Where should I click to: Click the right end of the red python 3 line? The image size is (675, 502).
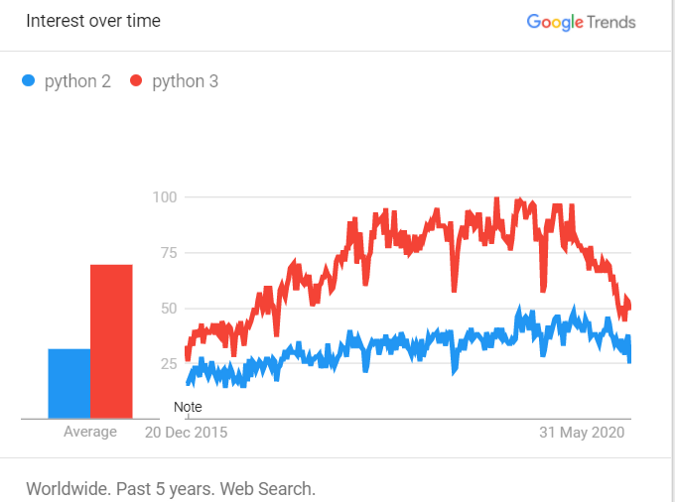click(629, 306)
